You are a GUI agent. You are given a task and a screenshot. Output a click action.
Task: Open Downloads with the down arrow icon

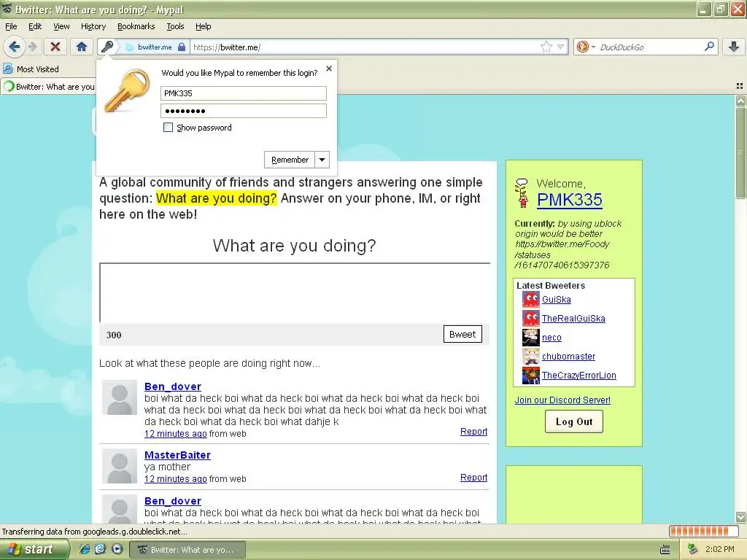click(x=734, y=47)
